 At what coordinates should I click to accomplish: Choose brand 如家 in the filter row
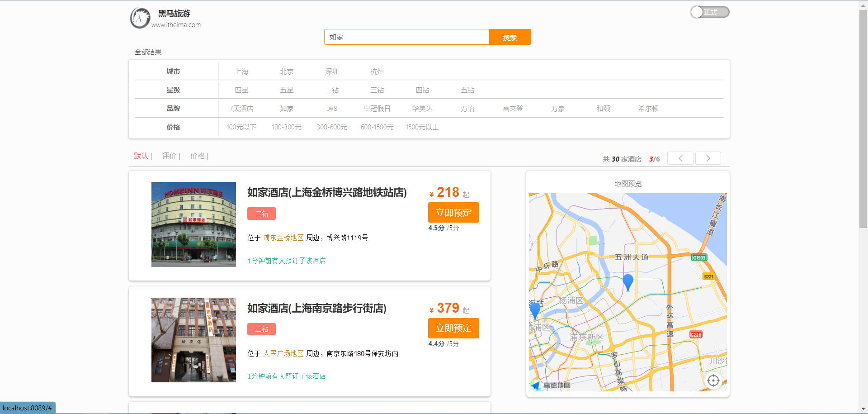287,109
